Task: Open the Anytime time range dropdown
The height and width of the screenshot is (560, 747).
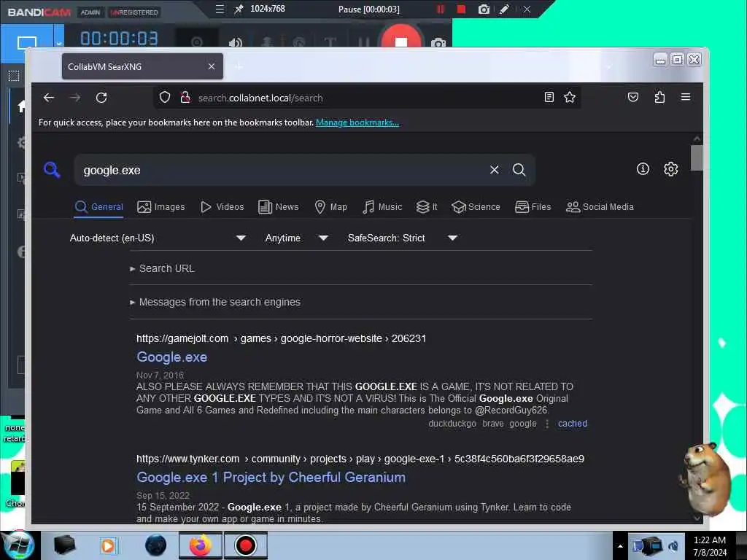Action: pyautogui.click(x=296, y=238)
